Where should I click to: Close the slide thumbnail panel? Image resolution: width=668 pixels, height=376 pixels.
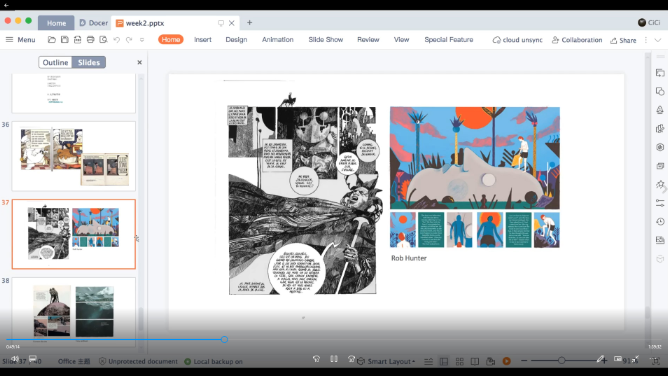pyautogui.click(x=139, y=62)
